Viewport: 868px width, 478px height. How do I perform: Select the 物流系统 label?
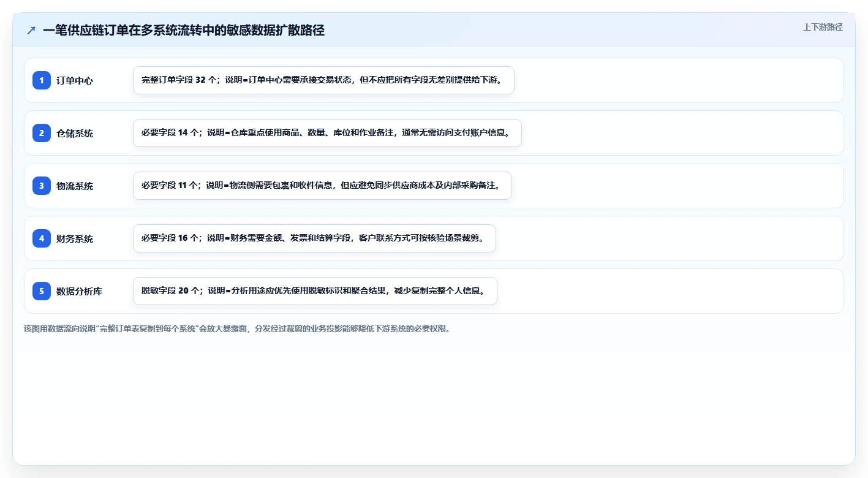pyautogui.click(x=75, y=186)
